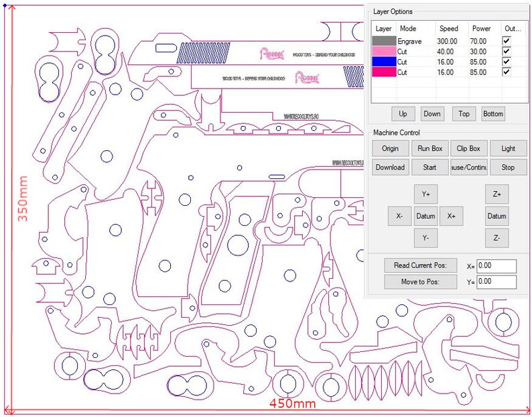Focus the X= position input field
Image resolution: width=532 pixels, height=417 pixels.
pos(496,266)
